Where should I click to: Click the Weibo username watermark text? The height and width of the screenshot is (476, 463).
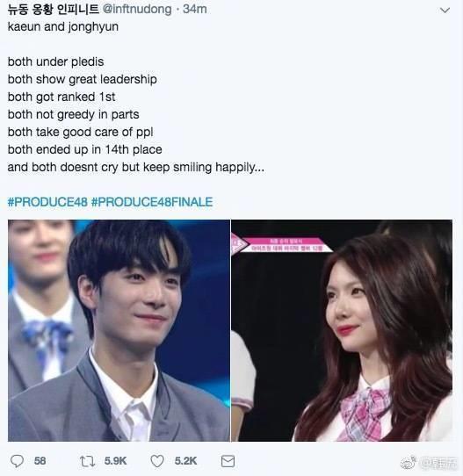tap(438, 463)
